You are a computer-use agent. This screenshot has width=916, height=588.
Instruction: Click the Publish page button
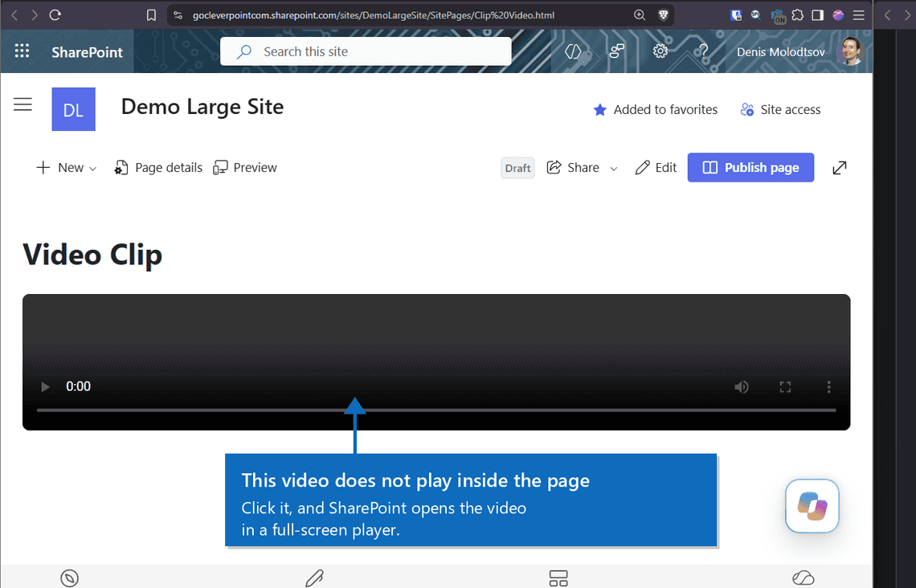(750, 168)
